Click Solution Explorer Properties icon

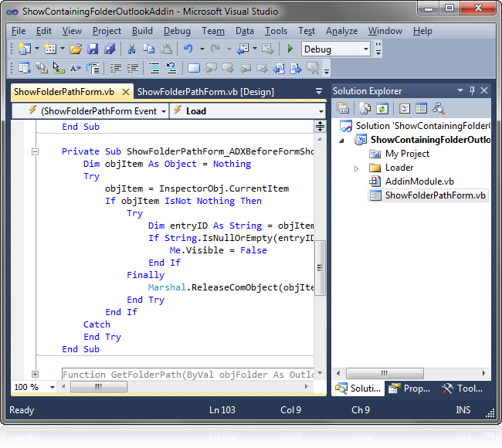click(343, 109)
